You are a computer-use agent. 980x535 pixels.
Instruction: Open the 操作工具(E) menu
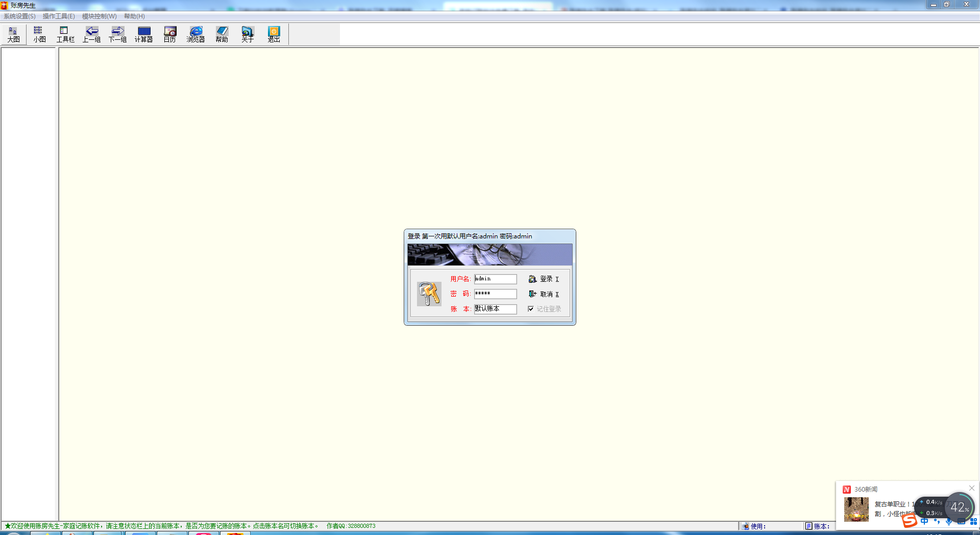coord(59,16)
